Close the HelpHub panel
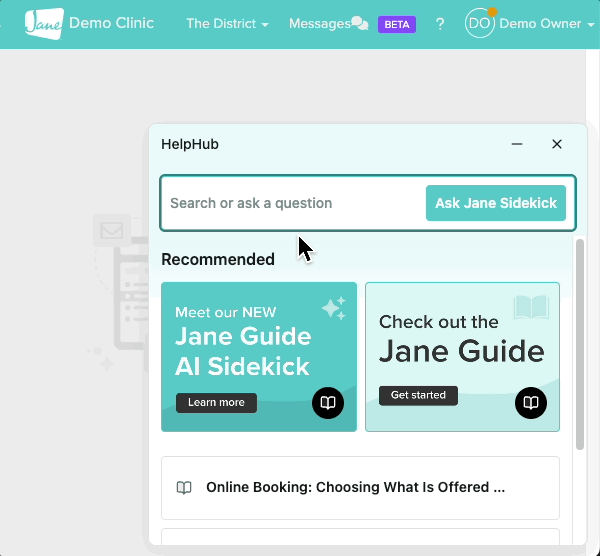This screenshot has width=600, height=556. pos(557,144)
